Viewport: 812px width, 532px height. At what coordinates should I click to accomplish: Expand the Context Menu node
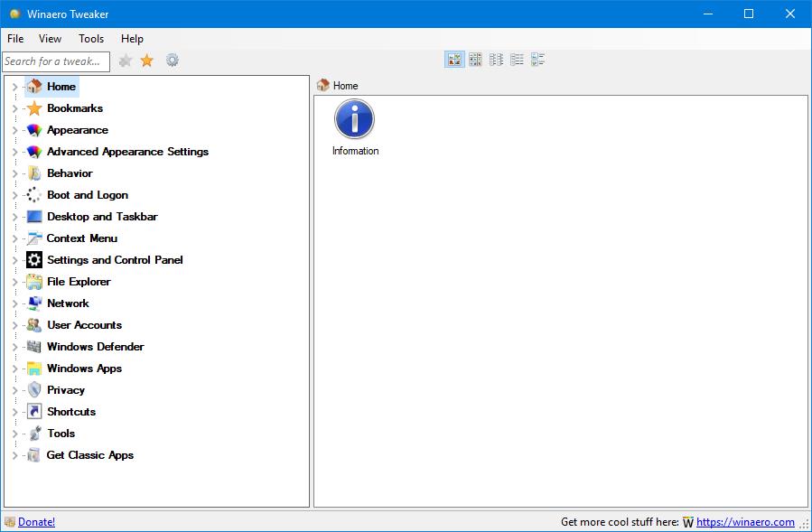[x=15, y=238]
